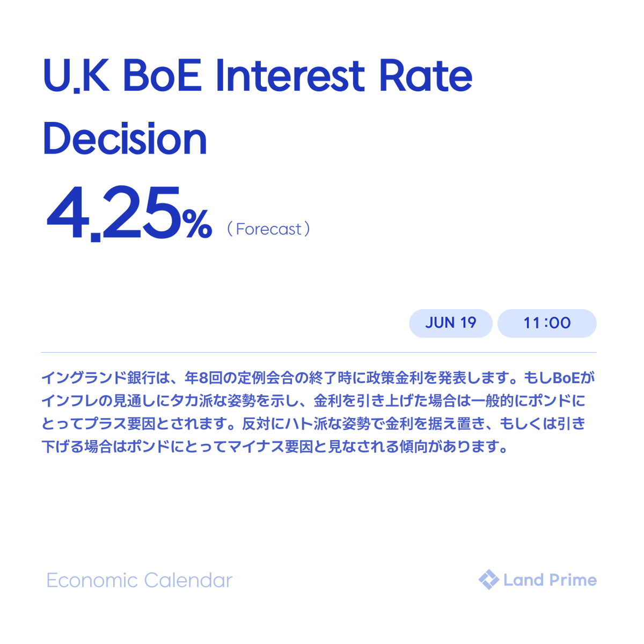Click the 4.25 forecast rate figure
Screen dimensions: 644x644
[x=113, y=213]
